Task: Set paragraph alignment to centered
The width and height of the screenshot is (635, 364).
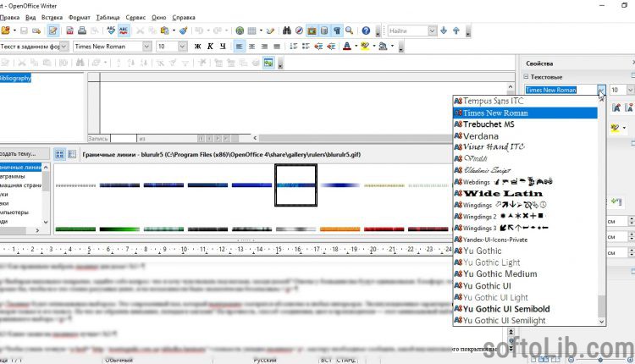Action: coord(252,47)
